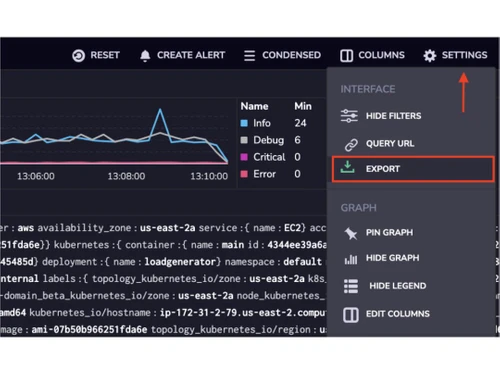Click log value EC2 in service name
Screen dimensions: 500x375
coord(292,228)
